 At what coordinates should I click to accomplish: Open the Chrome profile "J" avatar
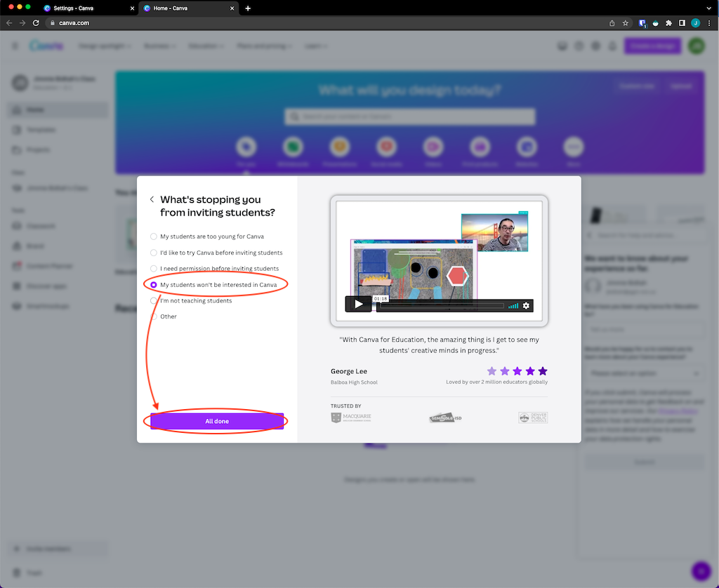(696, 23)
